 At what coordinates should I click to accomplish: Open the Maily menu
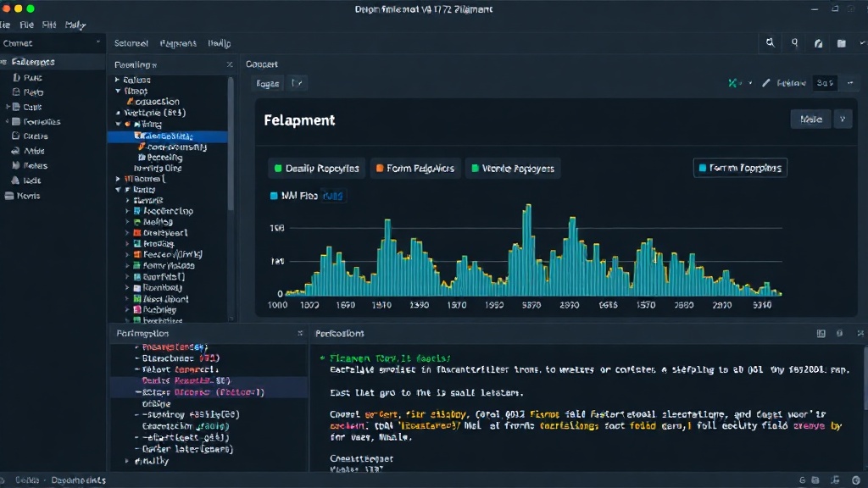tap(75, 25)
